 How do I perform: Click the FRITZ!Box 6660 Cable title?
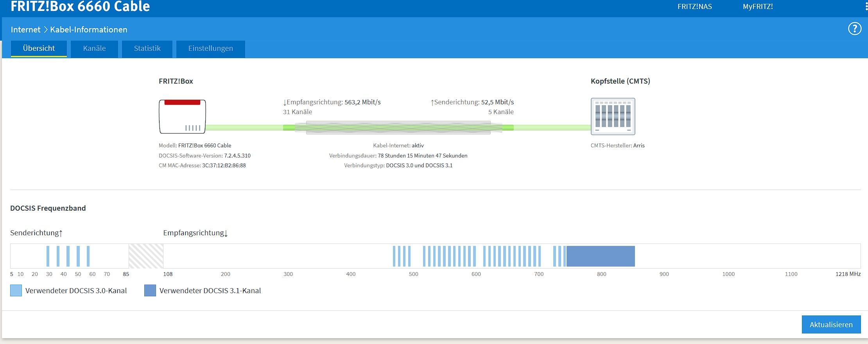[x=80, y=6]
